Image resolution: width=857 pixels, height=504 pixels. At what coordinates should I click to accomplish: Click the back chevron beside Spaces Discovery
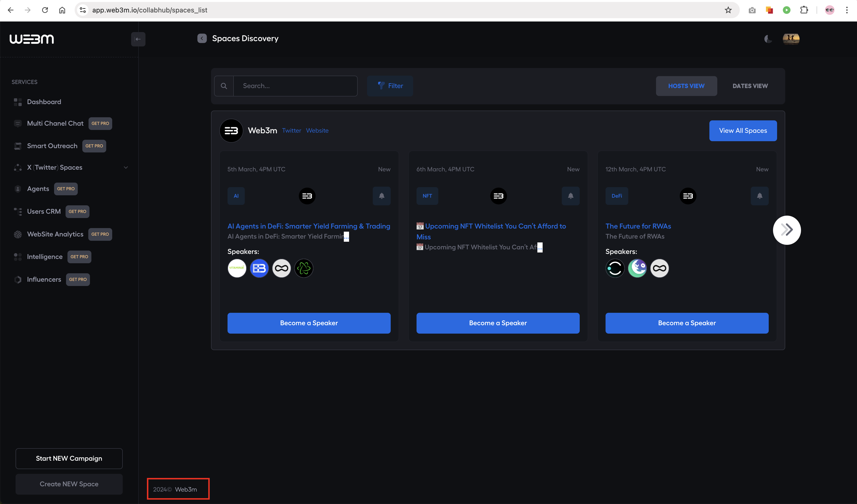tap(202, 39)
